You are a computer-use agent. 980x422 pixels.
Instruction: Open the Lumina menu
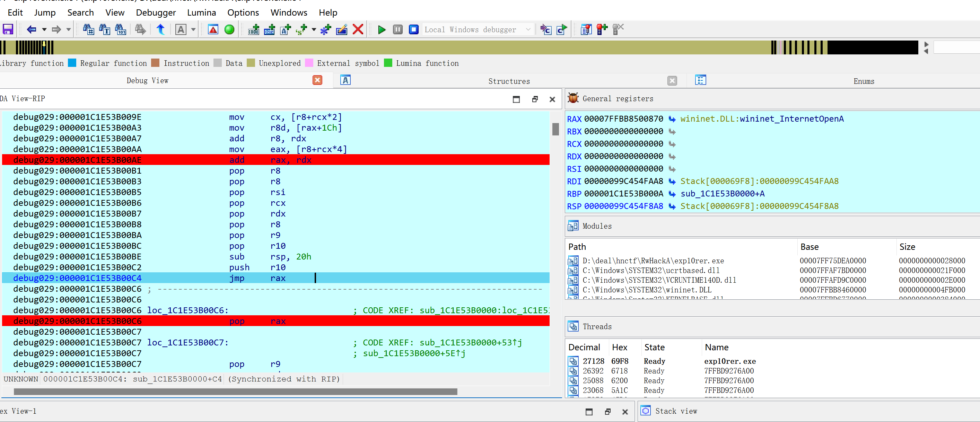[x=202, y=12]
